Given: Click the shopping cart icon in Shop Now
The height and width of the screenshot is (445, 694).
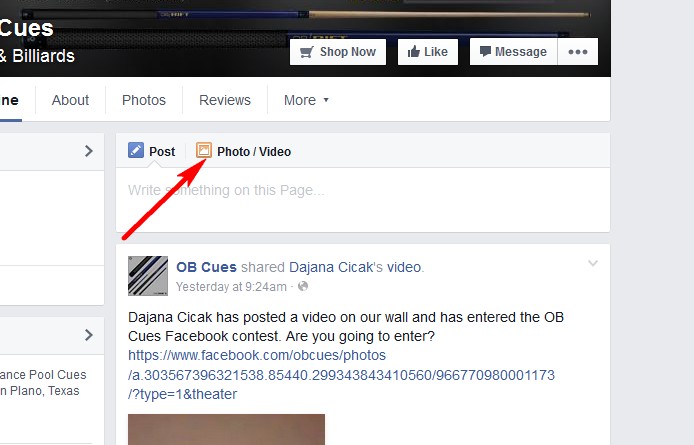Looking at the screenshot, I should pyautogui.click(x=307, y=52).
